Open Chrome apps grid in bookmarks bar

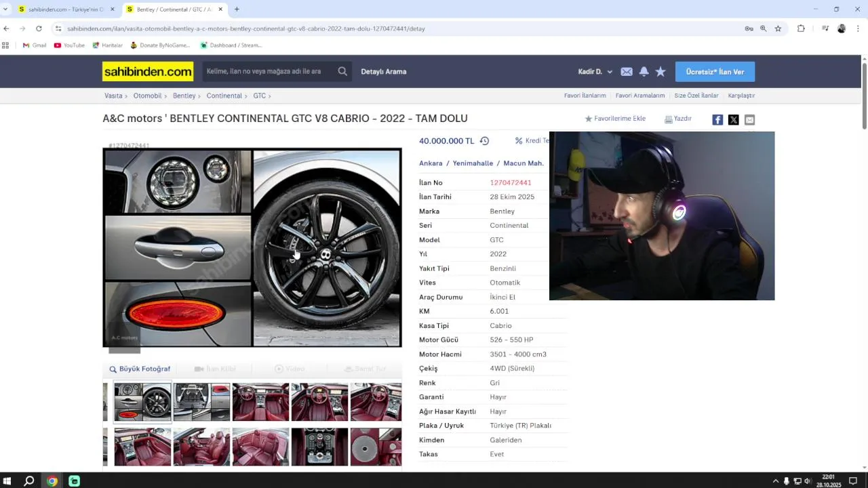point(5,45)
